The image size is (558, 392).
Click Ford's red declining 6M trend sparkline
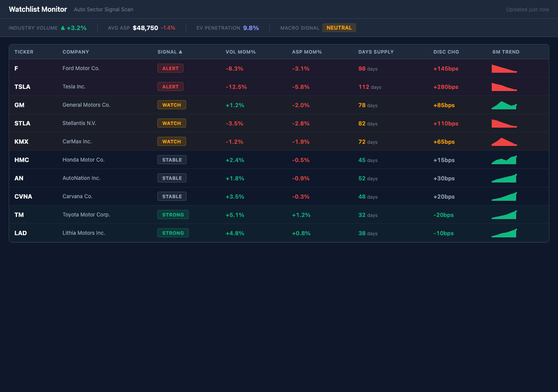[x=504, y=68]
